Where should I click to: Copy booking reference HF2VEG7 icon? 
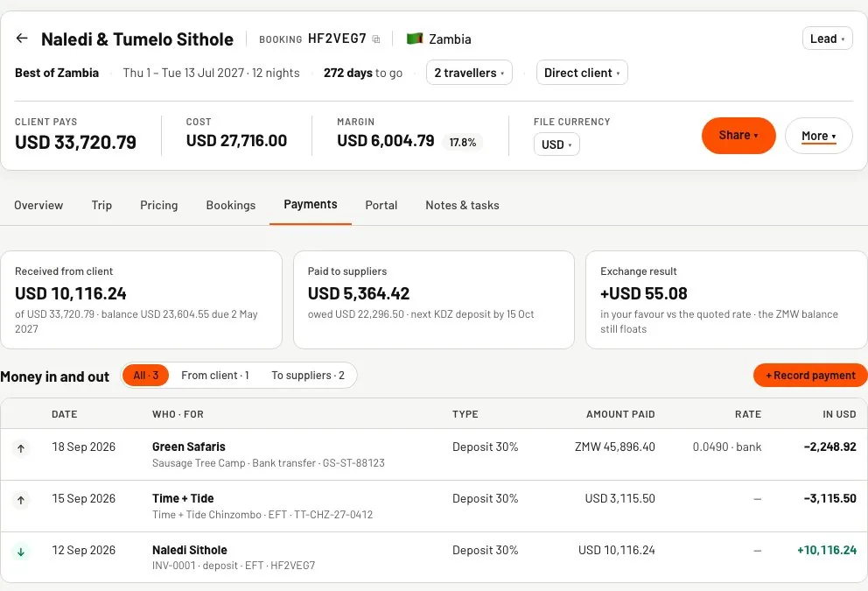pos(376,39)
